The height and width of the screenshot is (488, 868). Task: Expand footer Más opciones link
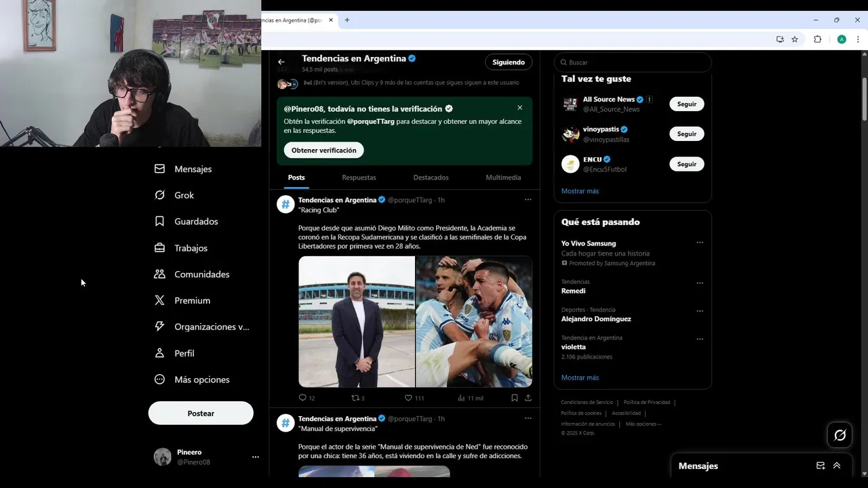[x=644, y=424]
